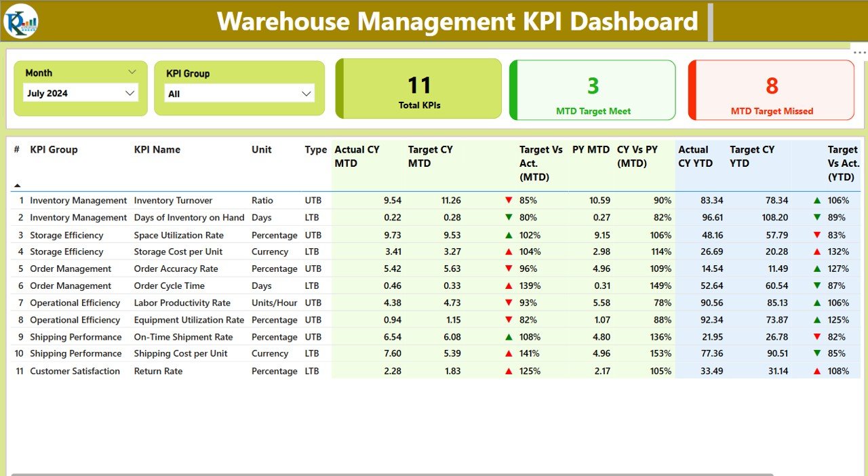Click the 153% CY Vs PY value
Viewport: 868px width, 476px height.
[x=660, y=353]
